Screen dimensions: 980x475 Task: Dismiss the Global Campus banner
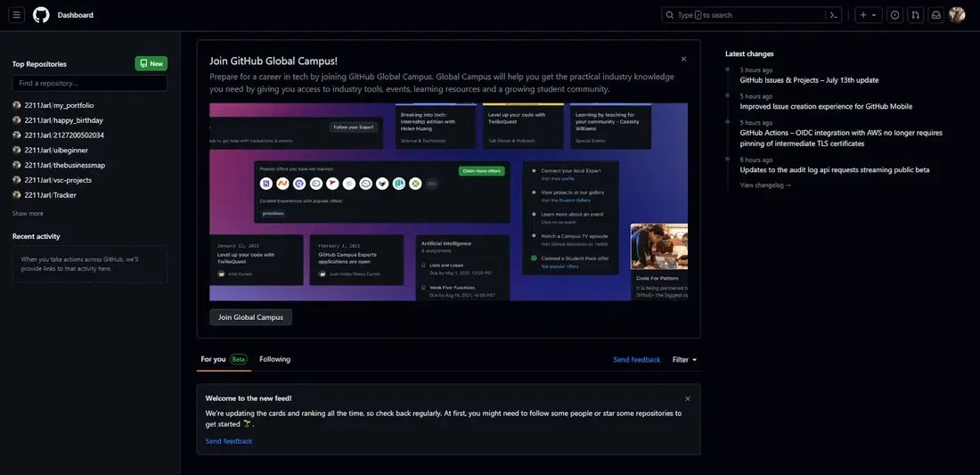tap(683, 59)
